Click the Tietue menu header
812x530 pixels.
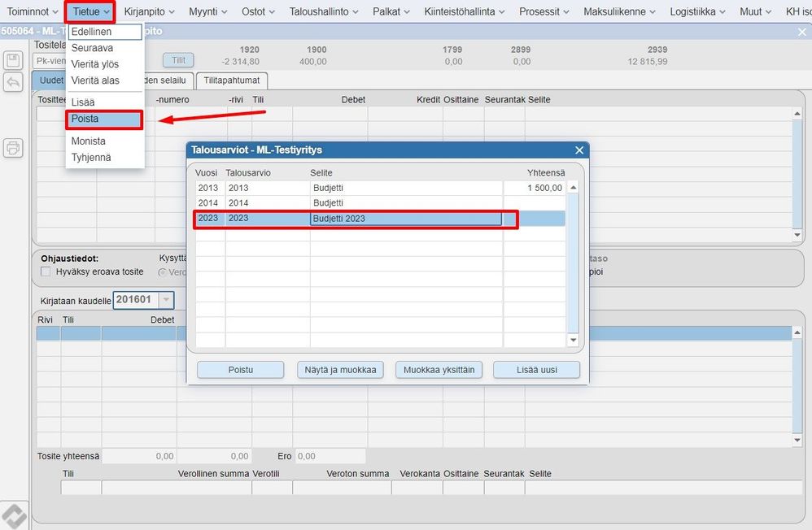pyautogui.click(x=90, y=11)
